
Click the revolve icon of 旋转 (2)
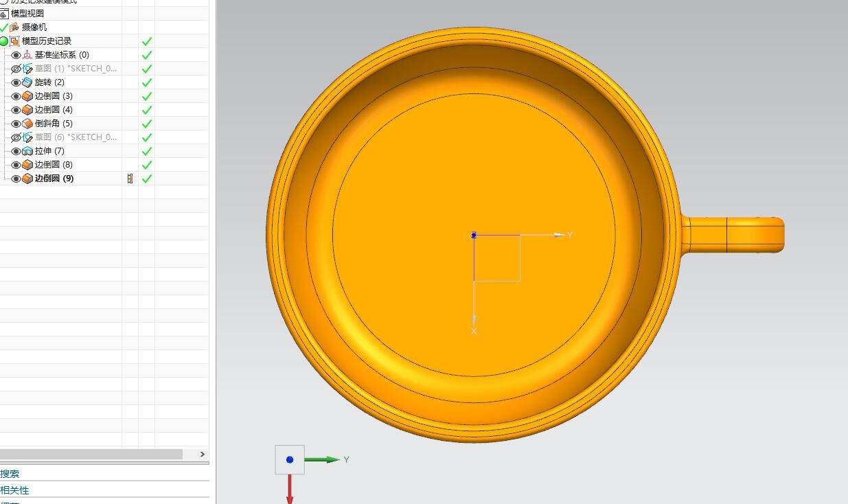pos(27,82)
